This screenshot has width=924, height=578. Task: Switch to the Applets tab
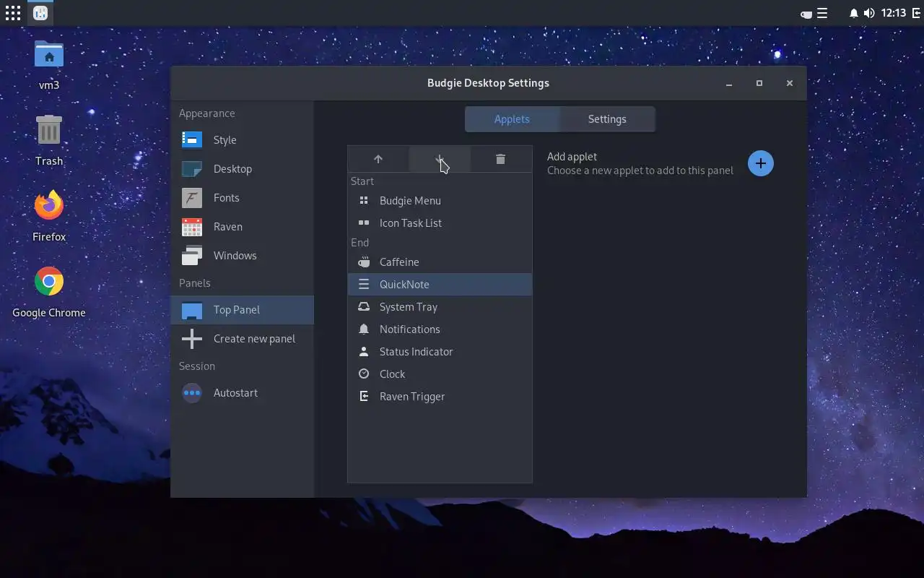512,119
